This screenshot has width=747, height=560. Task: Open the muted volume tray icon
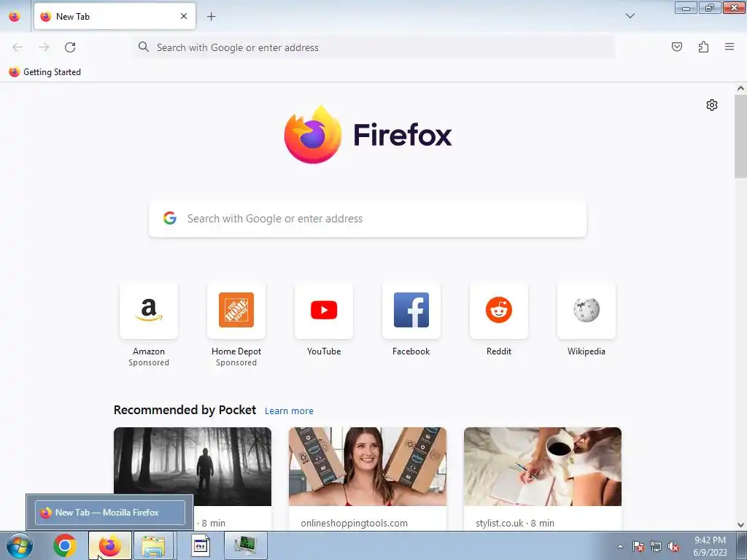(673, 546)
